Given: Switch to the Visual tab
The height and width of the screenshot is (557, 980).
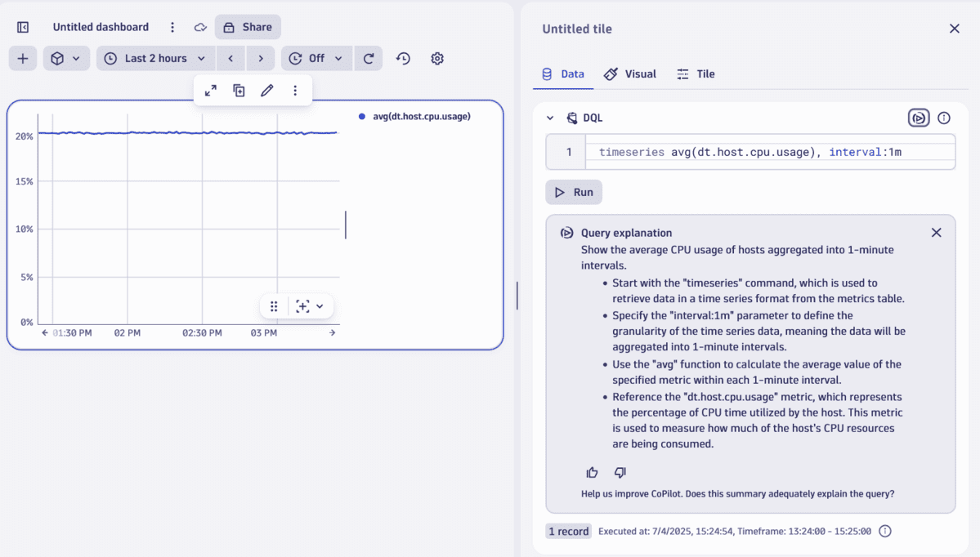Looking at the screenshot, I should (629, 74).
